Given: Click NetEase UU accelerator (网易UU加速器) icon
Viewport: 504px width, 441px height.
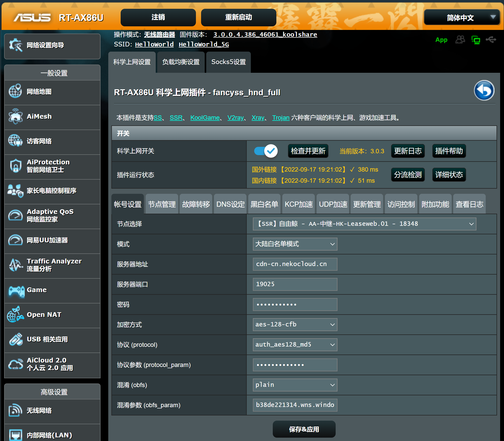Looking at the screenshot, I should pos(15,240).
